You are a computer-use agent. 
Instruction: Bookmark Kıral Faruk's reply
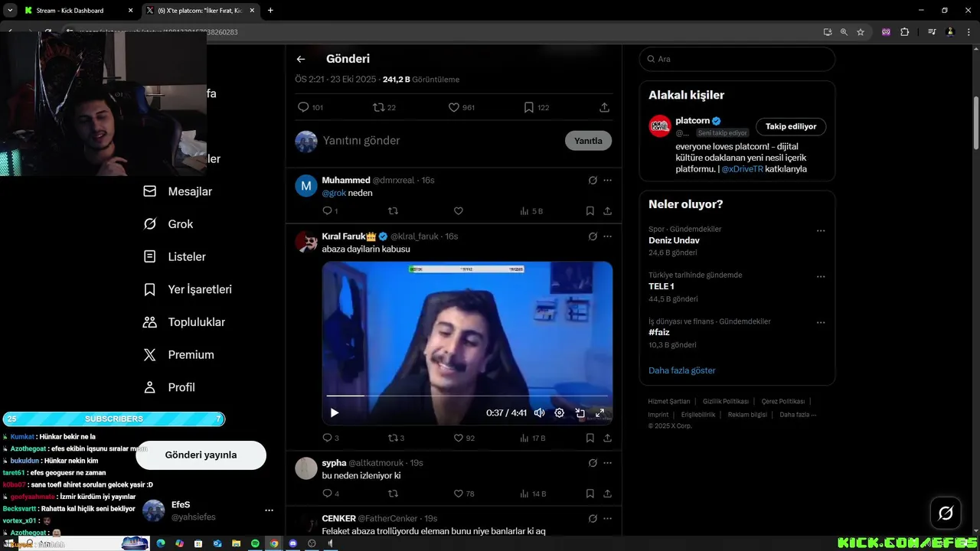pos(590,439)
